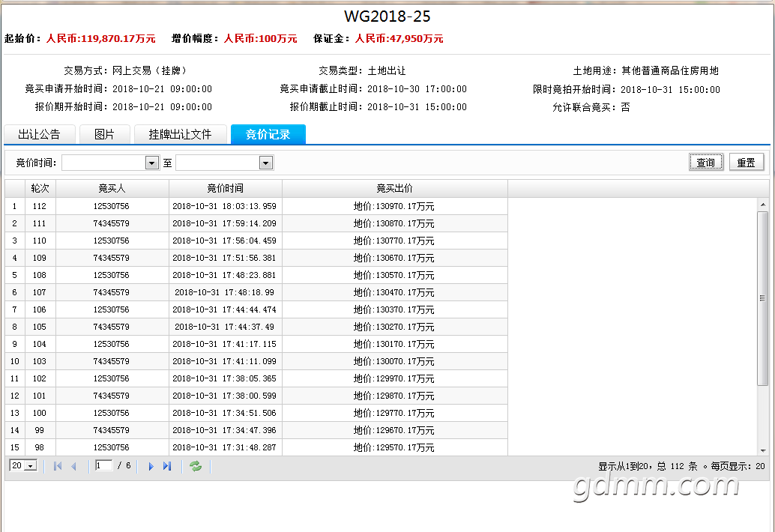Viewport: 775px width, 532px height.
Task: Click bid time 2018-10-31 17:48:18.99
Action: pyautogui.click(x=224, y=292)
